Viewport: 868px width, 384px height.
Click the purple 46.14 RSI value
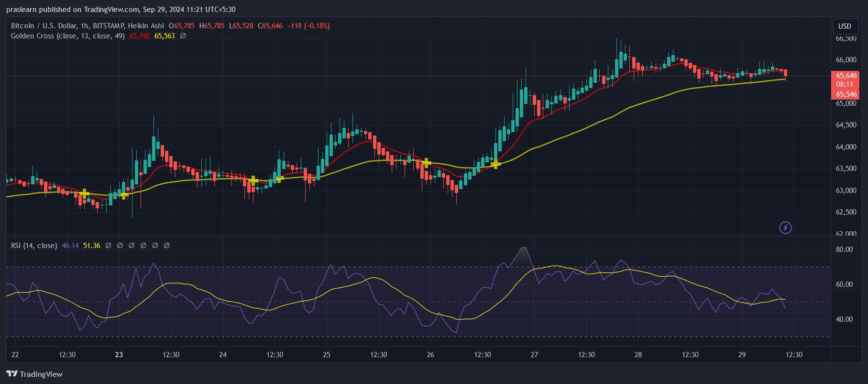[x=70, y=246]
